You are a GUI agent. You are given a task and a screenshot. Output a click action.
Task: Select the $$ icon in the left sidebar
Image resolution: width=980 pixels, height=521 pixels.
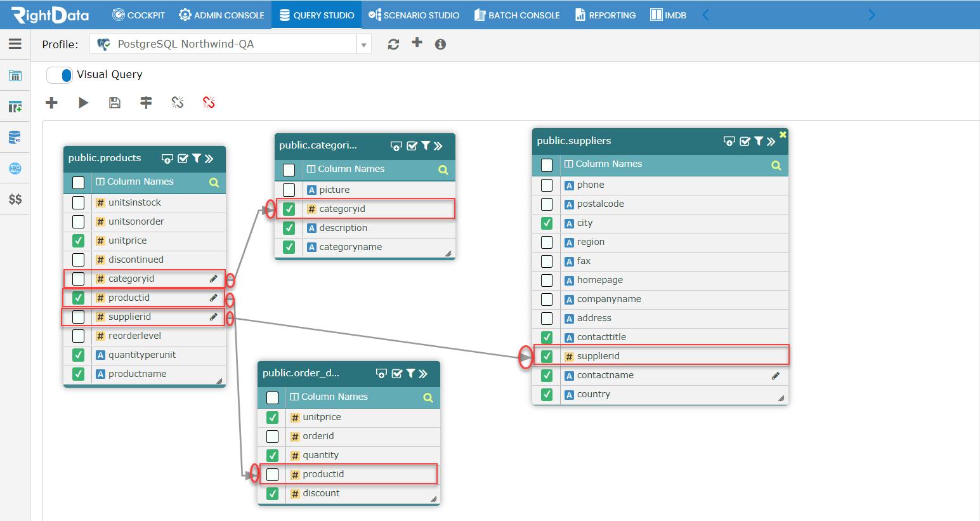tap(14, 199)
